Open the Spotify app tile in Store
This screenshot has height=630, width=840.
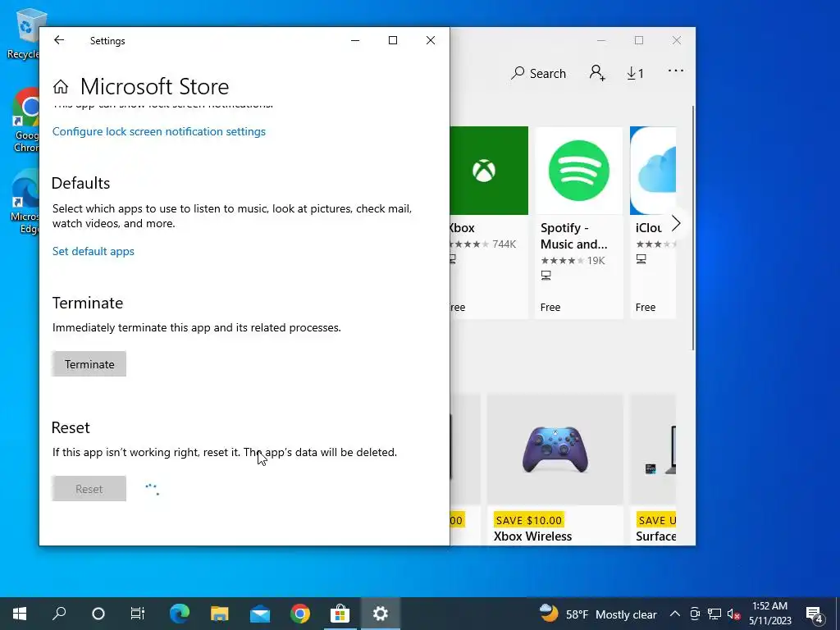coord(578,222)
